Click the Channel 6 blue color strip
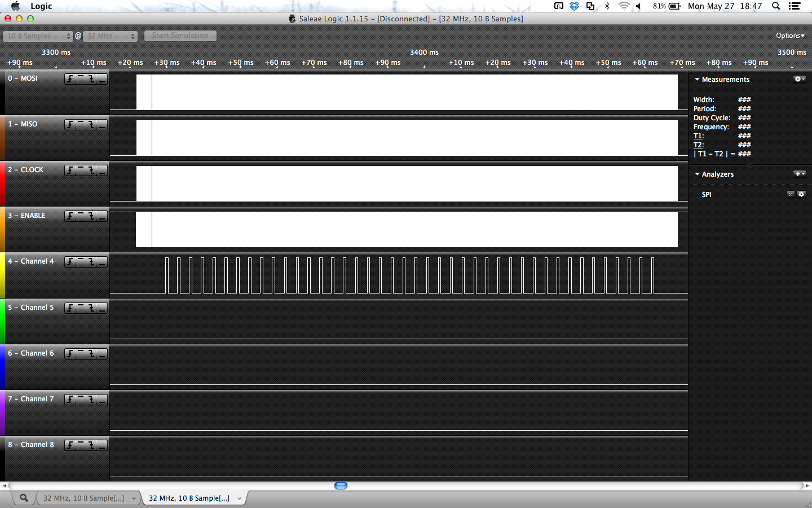 point(2,367)
